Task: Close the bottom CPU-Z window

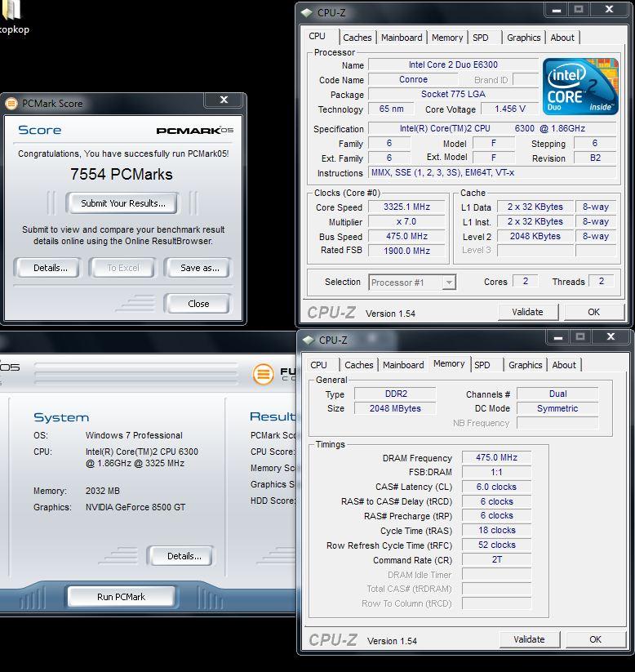Action: click(x=611, y=337)
